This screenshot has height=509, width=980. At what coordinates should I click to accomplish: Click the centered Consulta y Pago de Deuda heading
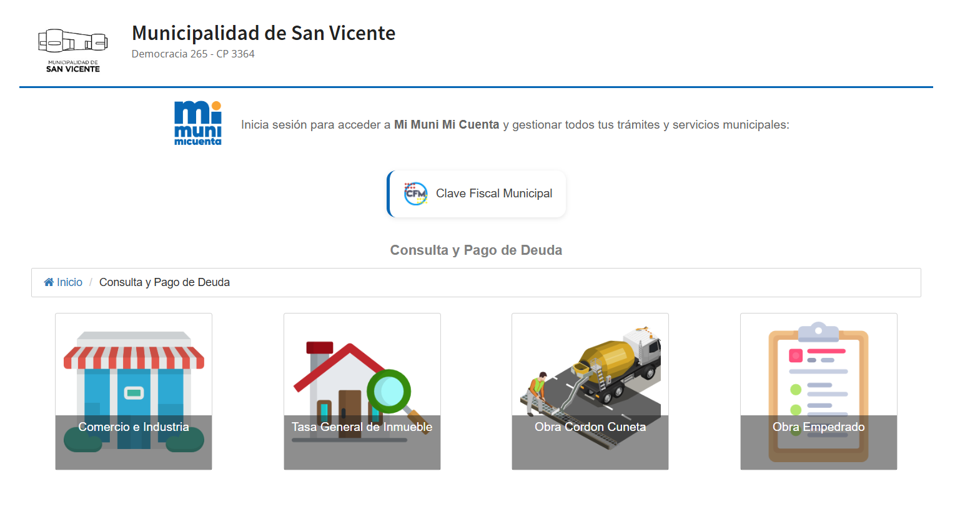click(476, 250)
